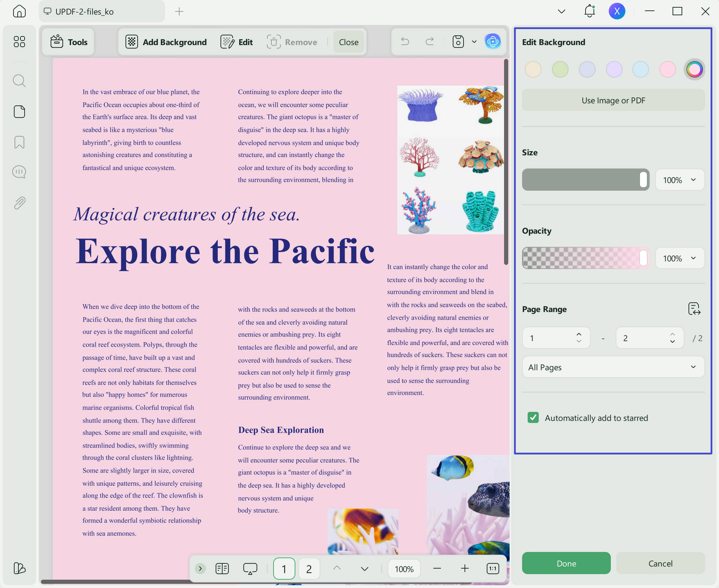Jump to page 1 button
This screenshot has height=588, width=719.
[284, 569]
